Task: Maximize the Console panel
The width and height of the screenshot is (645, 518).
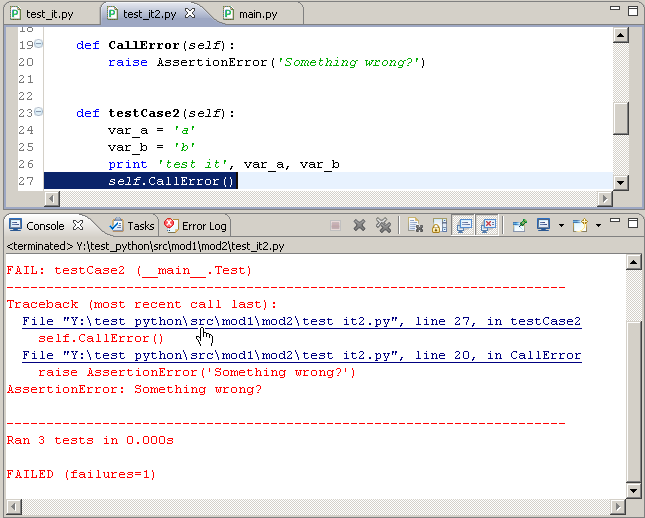Action: click(x=633, y=223)
